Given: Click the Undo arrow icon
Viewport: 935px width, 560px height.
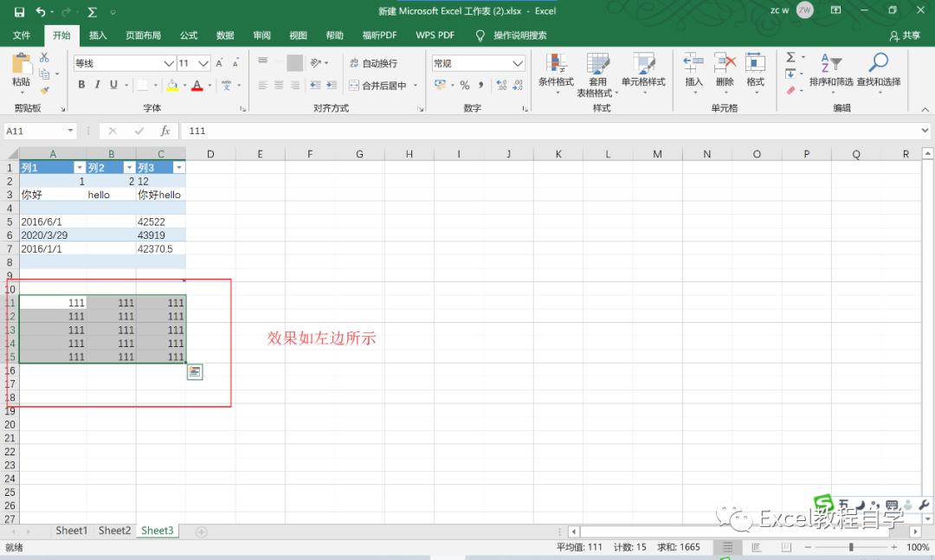Looking at the screenshot, I should pos(41,12).
